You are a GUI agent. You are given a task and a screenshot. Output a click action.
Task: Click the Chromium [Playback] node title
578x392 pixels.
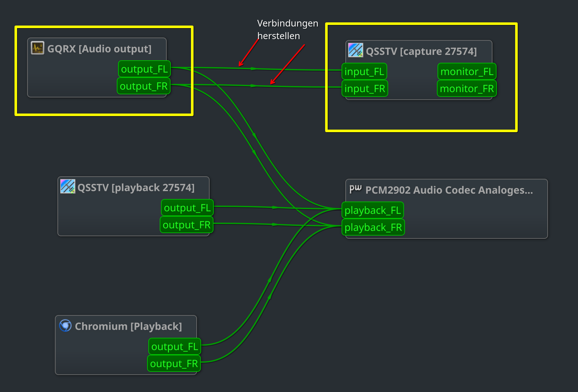coord(128,326)
